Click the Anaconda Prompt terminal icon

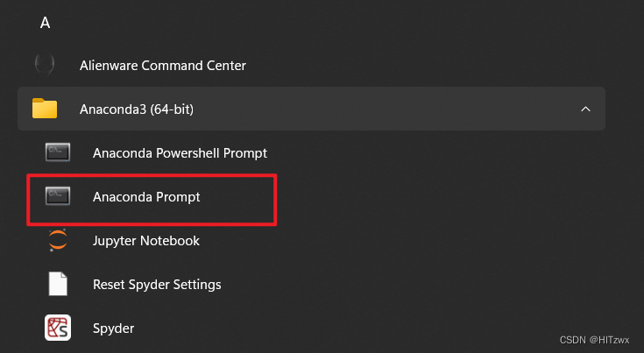point(58,196)
